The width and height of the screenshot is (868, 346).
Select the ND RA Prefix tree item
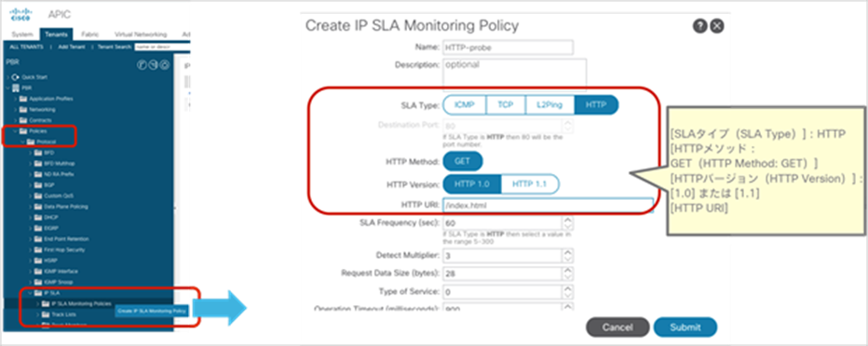click(59, 174)
